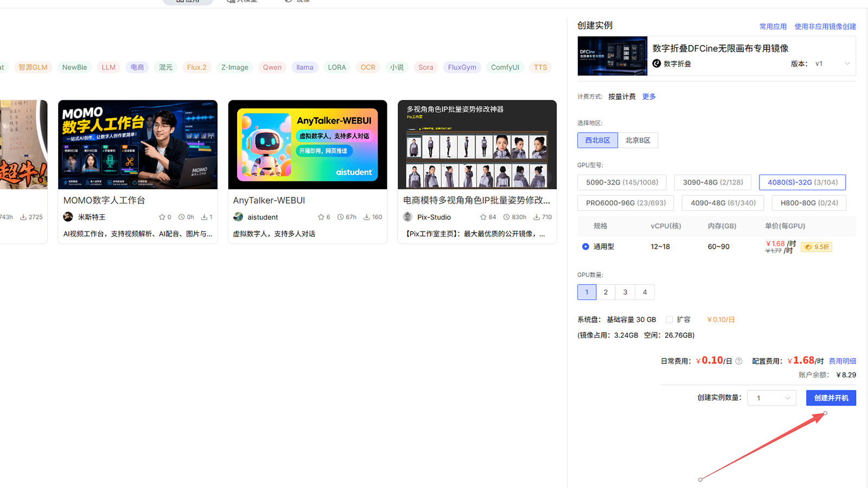This screenshot has width=868, height=488.
Task: Star the AnyTalker-WEBUI card
Action: (321, 217)
